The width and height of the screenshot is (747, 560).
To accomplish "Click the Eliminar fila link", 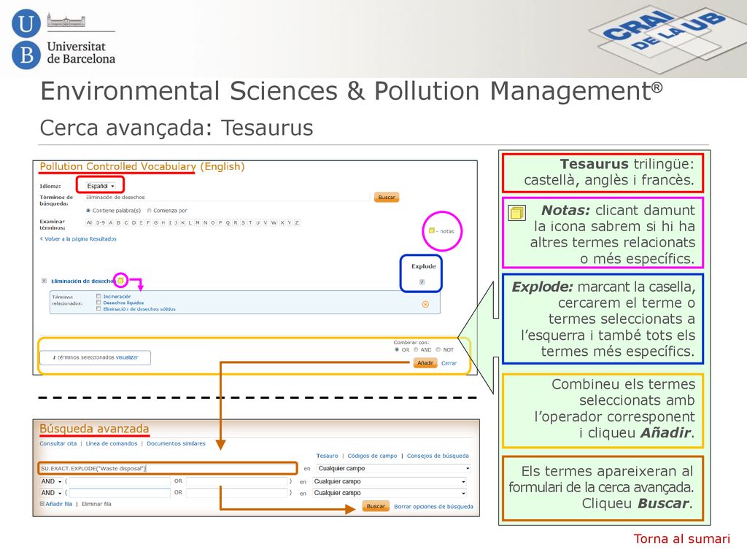I will click(96, 504).
